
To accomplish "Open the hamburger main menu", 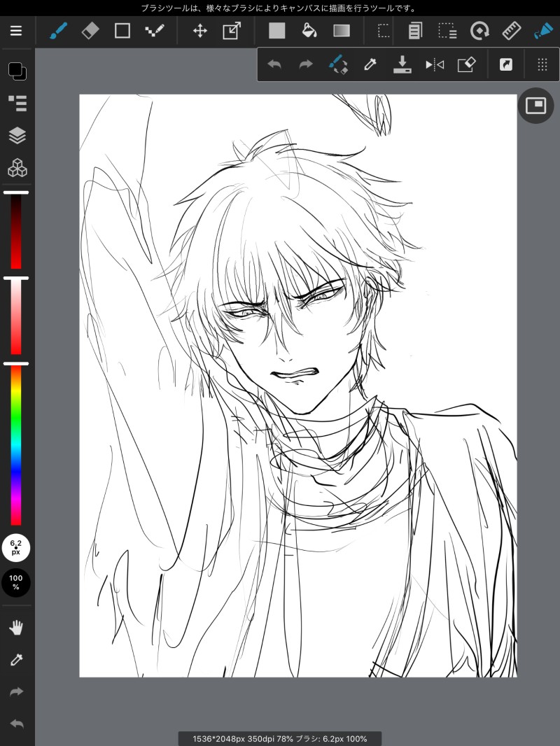I will (16, 31).
